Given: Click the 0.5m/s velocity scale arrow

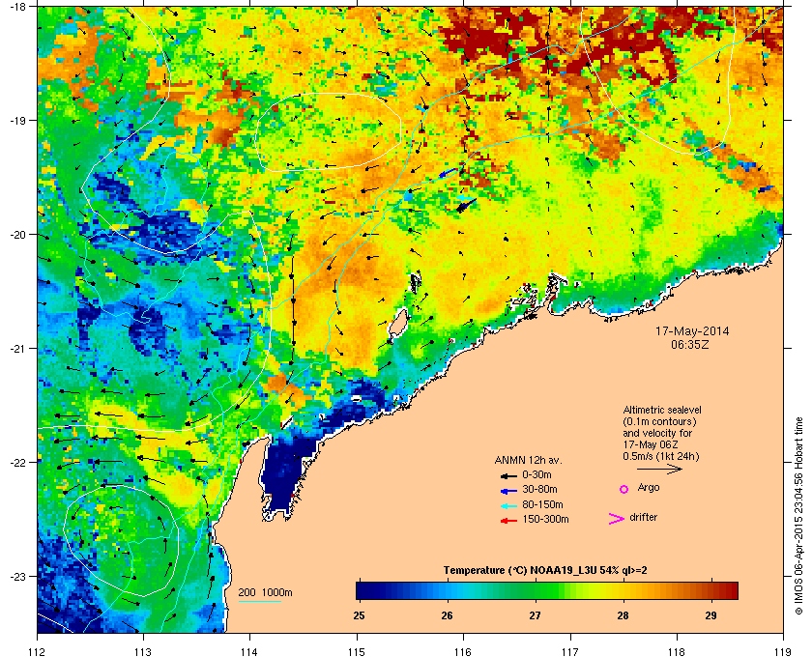Looking at the screenshot, I should (x=659, y=469).
